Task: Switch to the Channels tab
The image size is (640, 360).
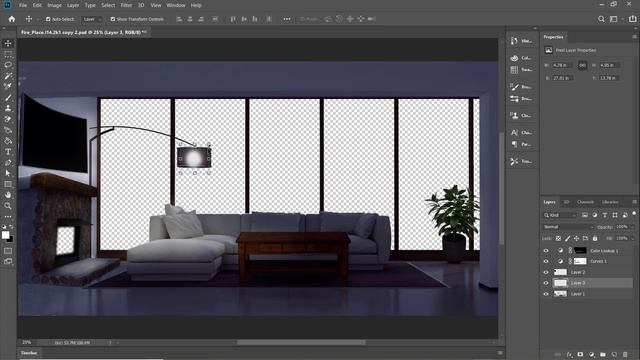Action: 585,202
